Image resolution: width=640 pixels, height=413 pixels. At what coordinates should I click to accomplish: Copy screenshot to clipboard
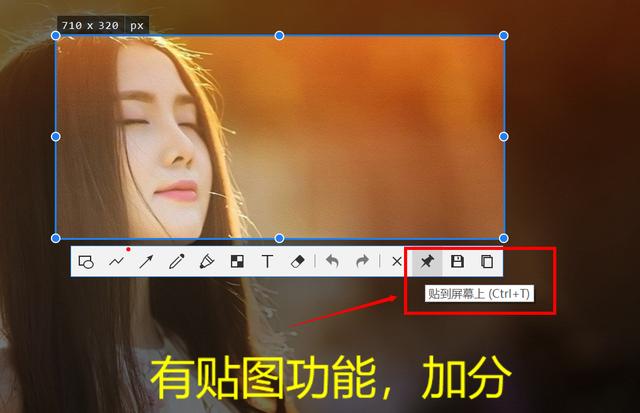pos(487,262)
